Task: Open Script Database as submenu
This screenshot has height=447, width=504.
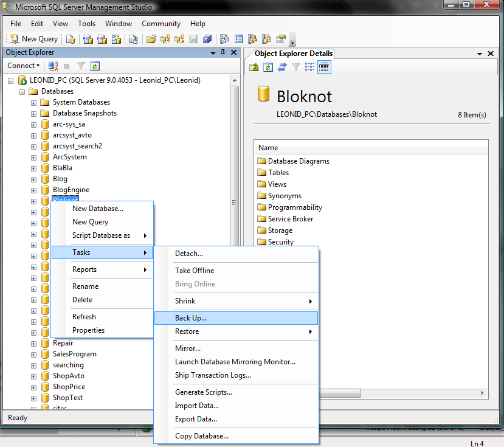Action: 102,235
